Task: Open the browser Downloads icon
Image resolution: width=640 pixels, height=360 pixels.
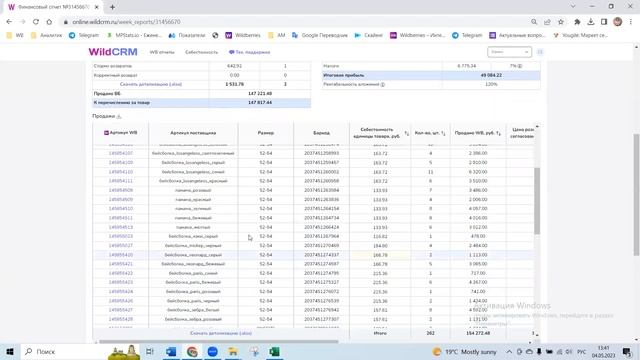Action: [x=591, y=22]
